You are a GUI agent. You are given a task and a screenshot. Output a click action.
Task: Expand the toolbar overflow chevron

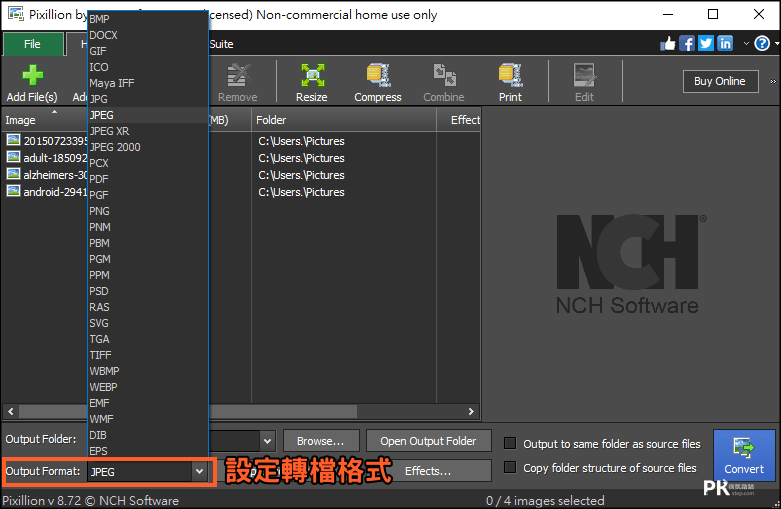click(773, 81)
